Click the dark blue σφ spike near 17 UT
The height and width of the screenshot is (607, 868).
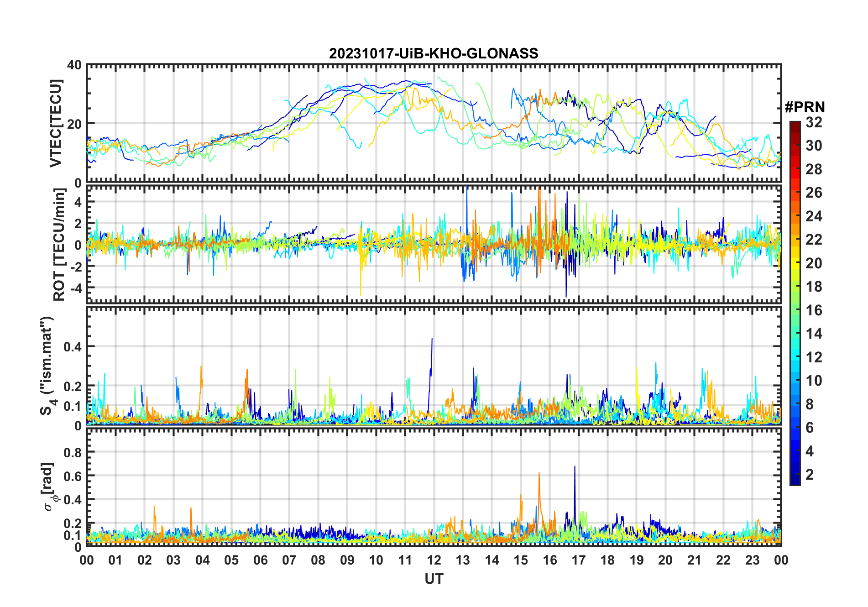point(575,468)
